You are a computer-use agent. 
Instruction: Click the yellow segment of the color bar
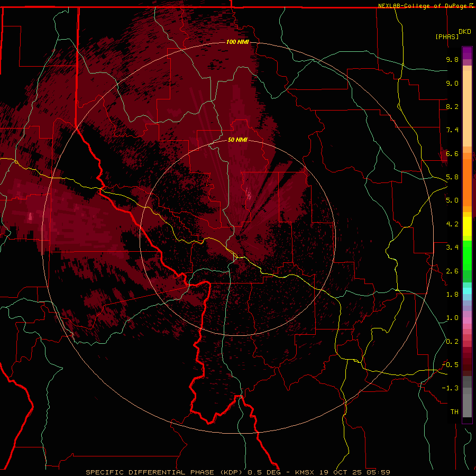467,226
